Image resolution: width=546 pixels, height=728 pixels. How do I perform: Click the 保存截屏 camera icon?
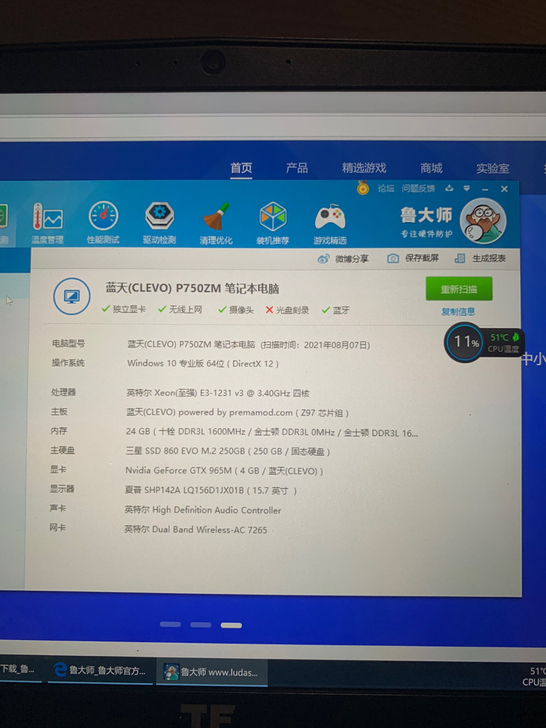tap(393, 258)
